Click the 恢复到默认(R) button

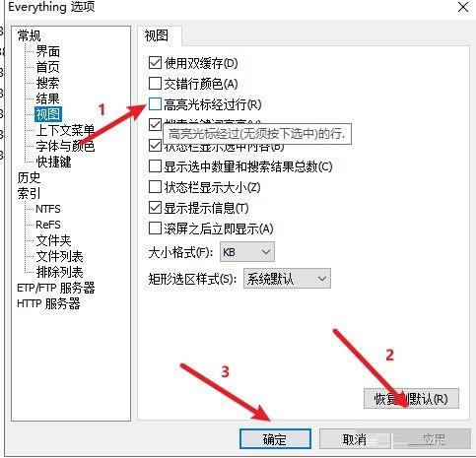coord(411,399)
